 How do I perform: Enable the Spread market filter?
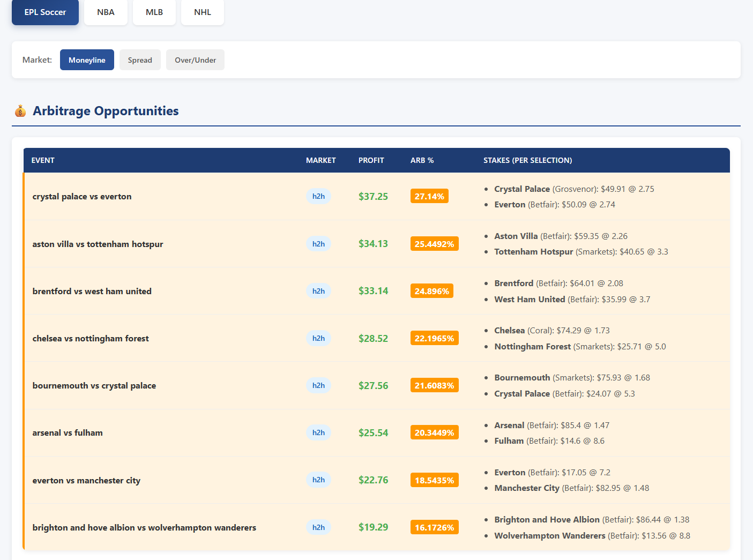pyautogui.click(x=139, y=59)
